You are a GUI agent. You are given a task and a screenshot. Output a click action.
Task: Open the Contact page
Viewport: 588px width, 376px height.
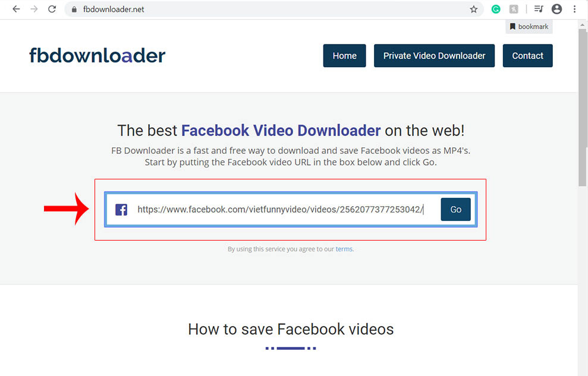tap(527, 56)
